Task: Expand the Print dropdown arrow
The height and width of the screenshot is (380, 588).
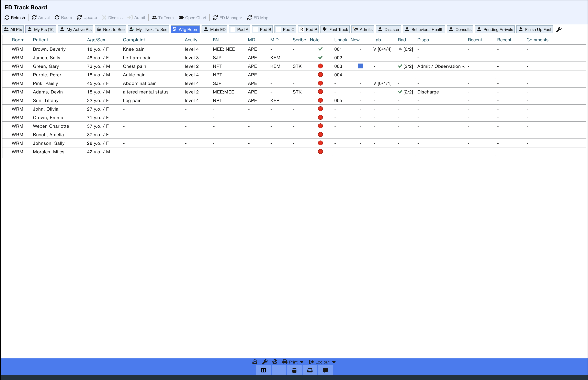Action: click(x=302, y=362)
